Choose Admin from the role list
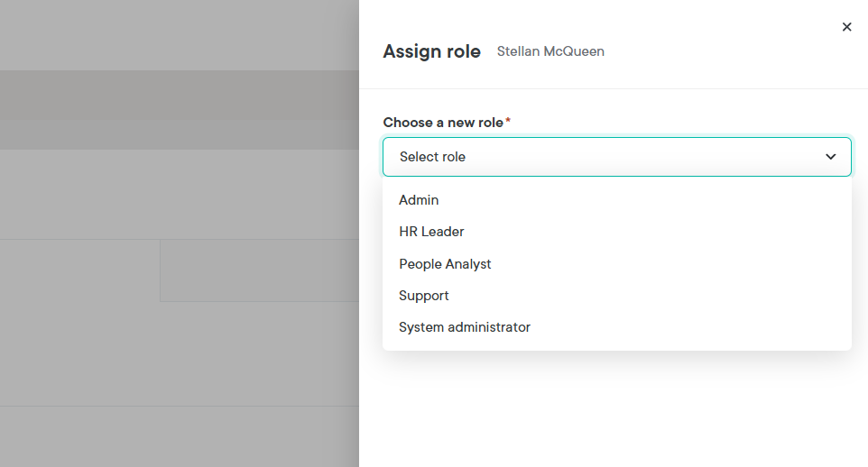This screenshot has height=467, width=868. [419, 200]
